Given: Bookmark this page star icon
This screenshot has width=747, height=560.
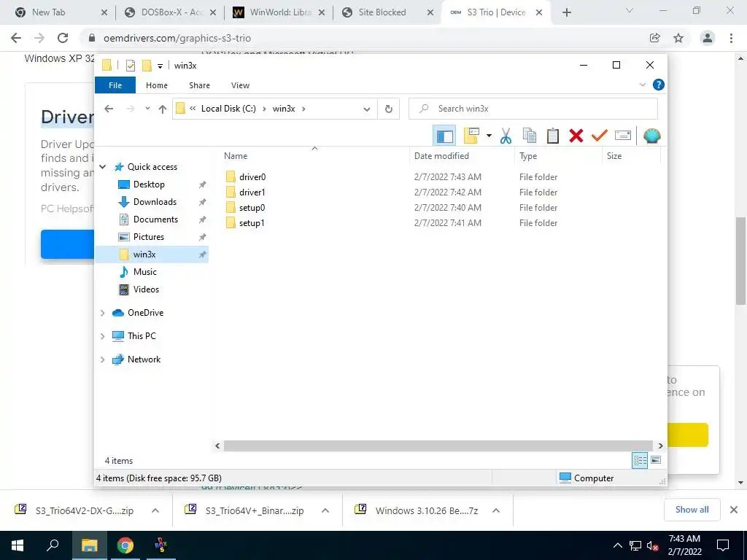Looking at the screenshot, I should point(678,38).
